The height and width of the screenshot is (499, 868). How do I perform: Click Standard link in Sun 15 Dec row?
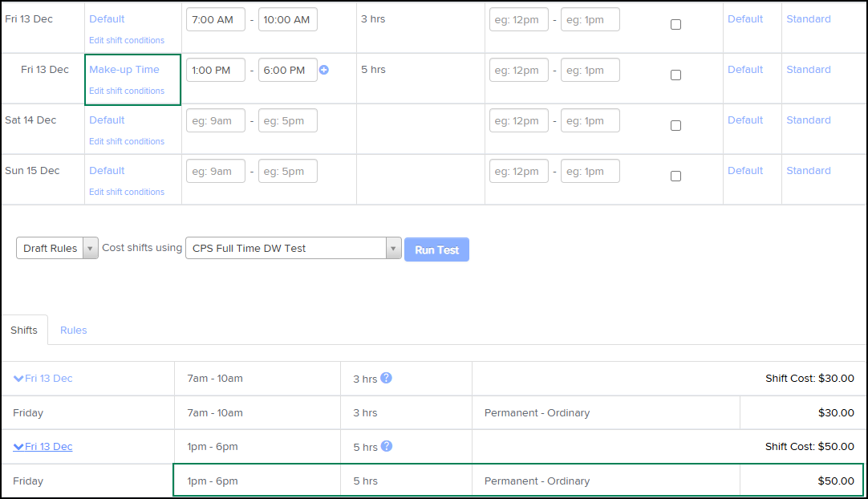808,171
